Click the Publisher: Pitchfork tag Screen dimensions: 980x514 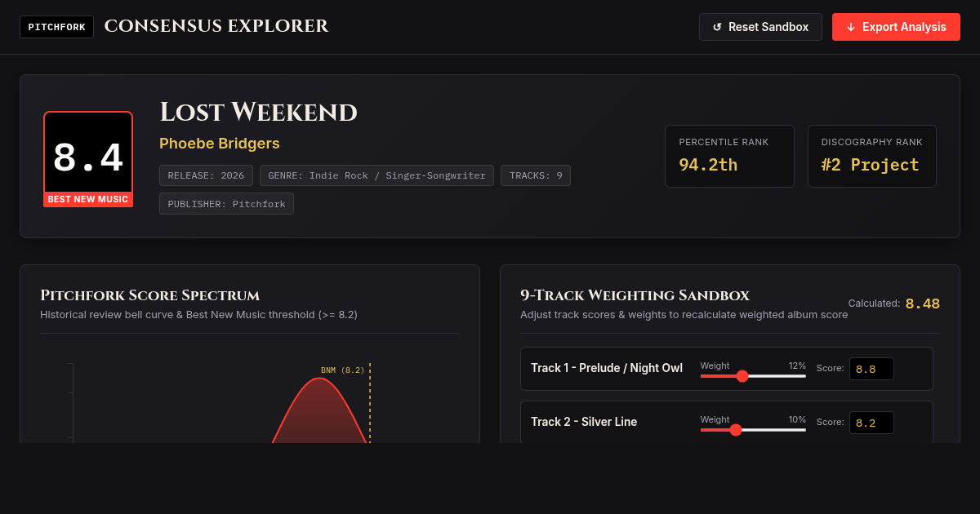click(x=226, y=204)
